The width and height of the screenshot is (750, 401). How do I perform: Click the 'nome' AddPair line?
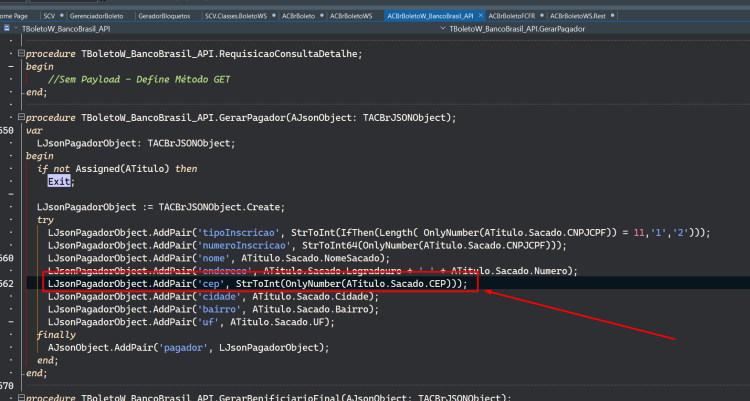coord(219,258)
